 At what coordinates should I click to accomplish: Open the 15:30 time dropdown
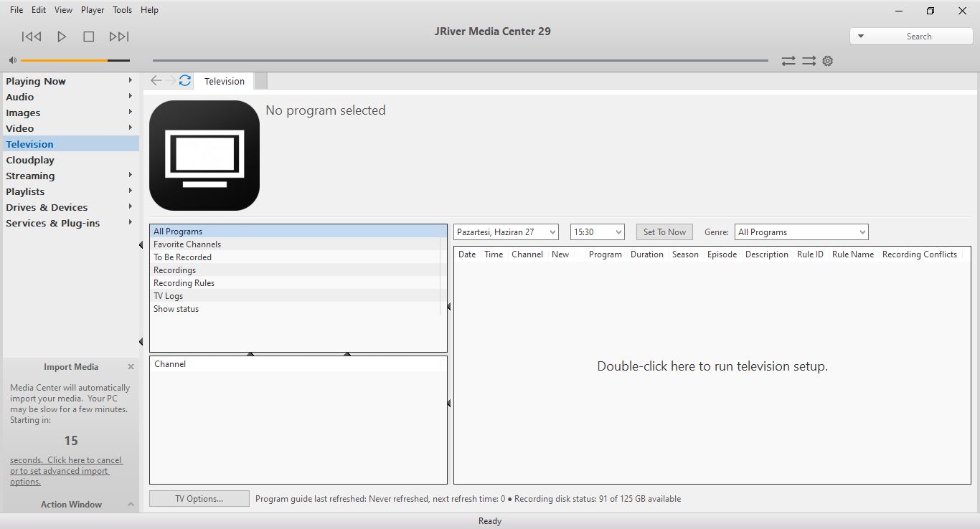pos(598,232)
